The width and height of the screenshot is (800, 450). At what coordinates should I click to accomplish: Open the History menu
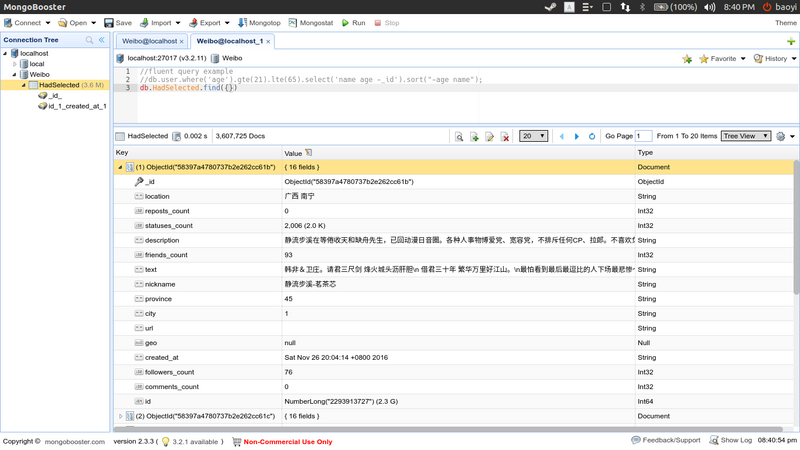pyautogui.click(x=774, y=59)
